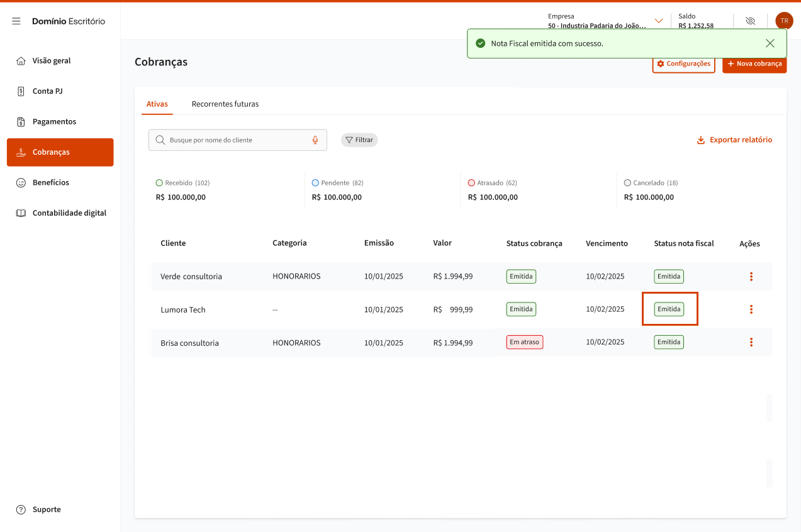The image size is (801, 532).
Task: Toggle balance visibility eye icon
Action: pos(749,21)
